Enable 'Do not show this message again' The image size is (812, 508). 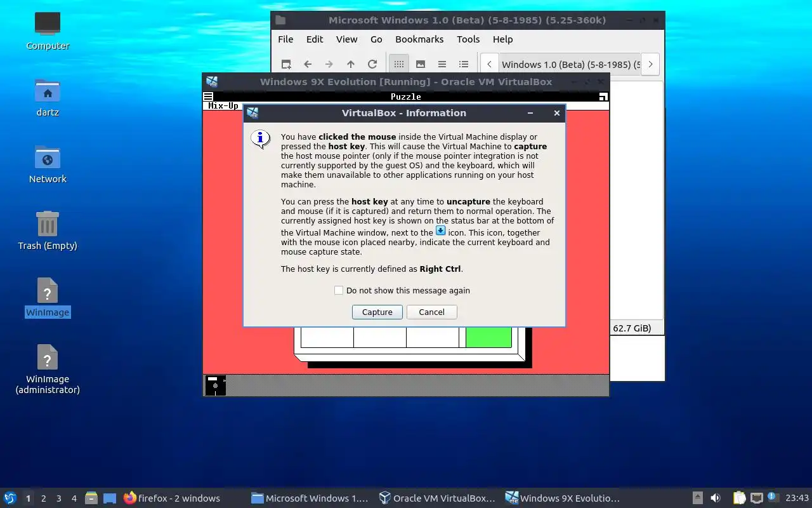pyautogui.click(x=339, y=290)
